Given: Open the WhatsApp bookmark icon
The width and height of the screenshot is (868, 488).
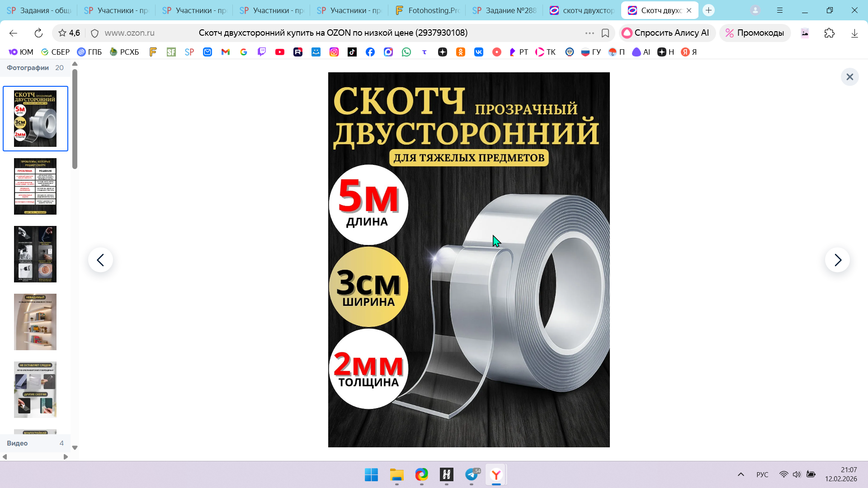Looking at the screenshot, I should (406, 52).
